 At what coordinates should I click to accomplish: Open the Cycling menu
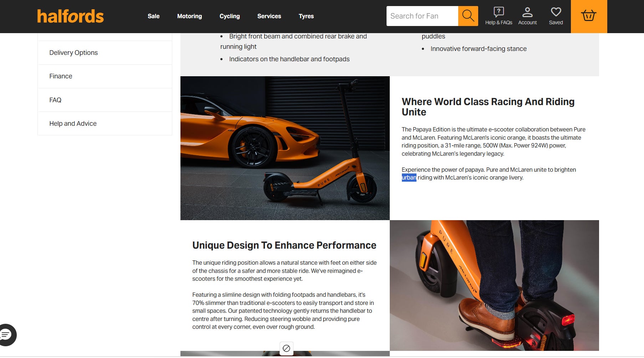coord(230,16)
